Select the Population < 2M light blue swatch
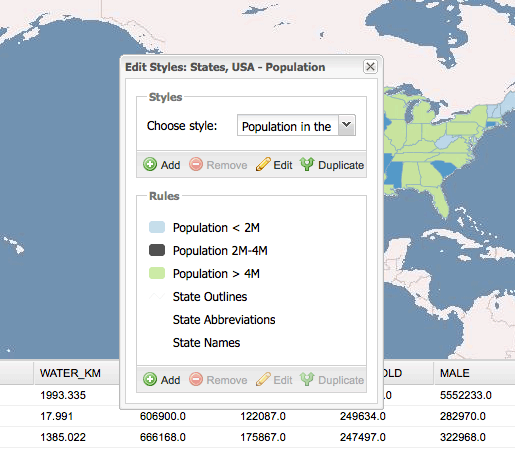515x454 pixels. pos(157,227)
